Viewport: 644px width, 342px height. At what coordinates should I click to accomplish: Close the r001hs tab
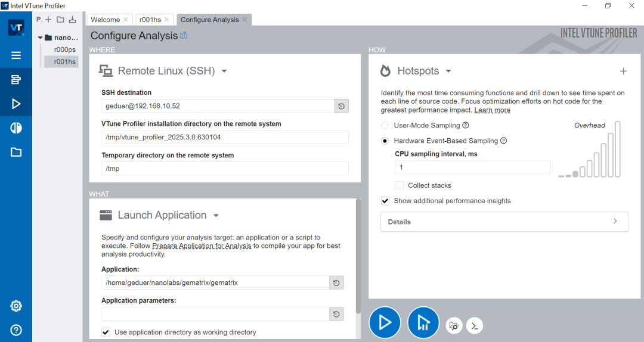tap(166, 19)
